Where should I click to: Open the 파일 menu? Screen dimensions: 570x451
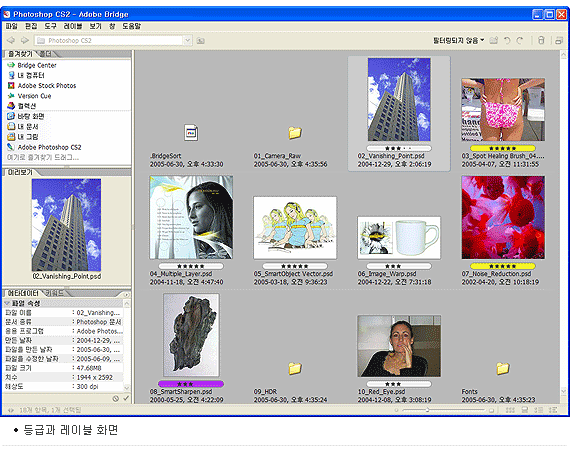[11, 26]
